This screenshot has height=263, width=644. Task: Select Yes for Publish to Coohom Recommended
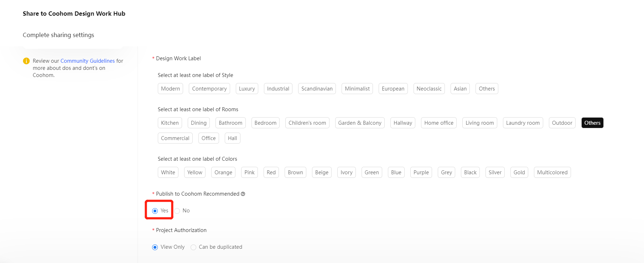155,211
